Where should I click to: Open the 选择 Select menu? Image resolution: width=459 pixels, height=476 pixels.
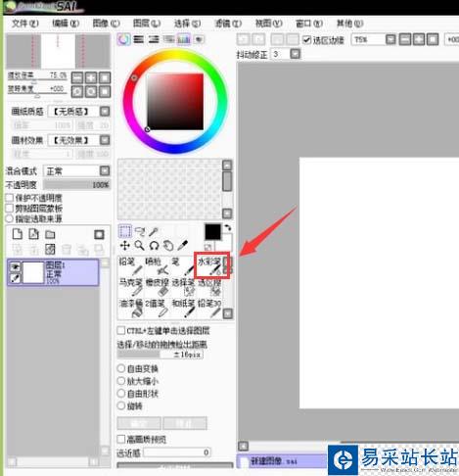coord(187,24)
